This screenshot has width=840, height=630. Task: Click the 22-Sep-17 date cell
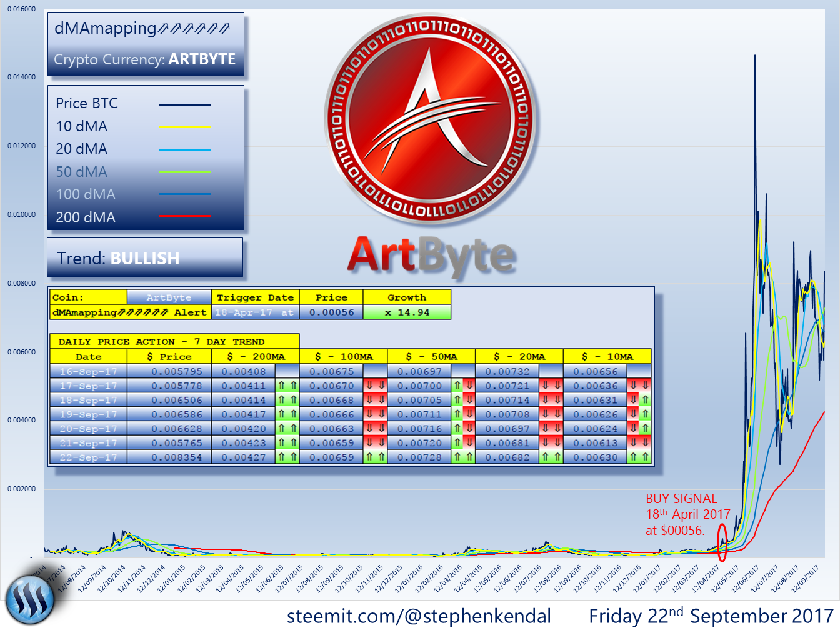pos(88,457)
